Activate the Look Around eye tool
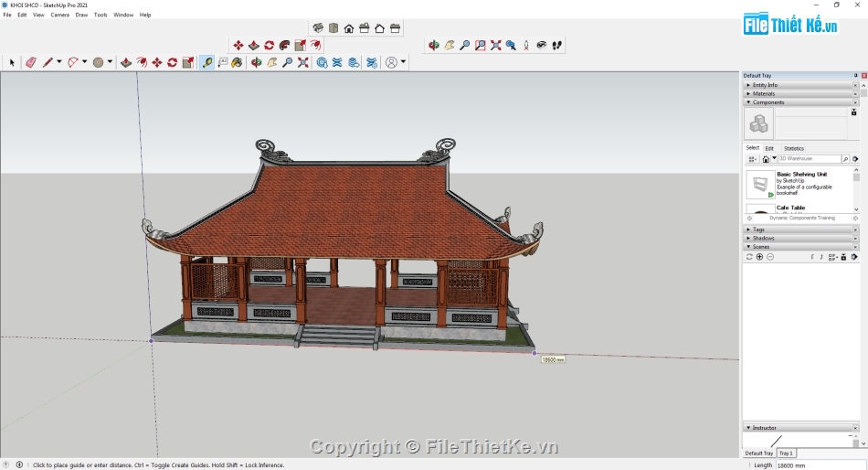 pyautogui.click(x=542, y=45)
